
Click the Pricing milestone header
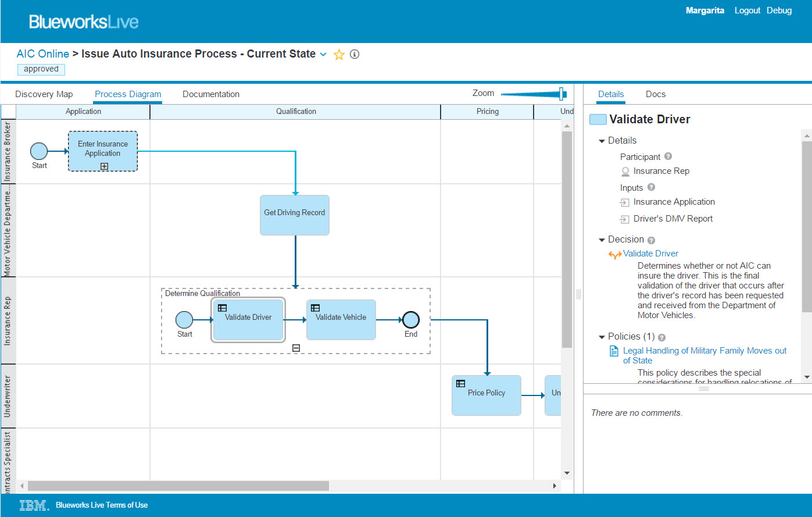point(488,112)
